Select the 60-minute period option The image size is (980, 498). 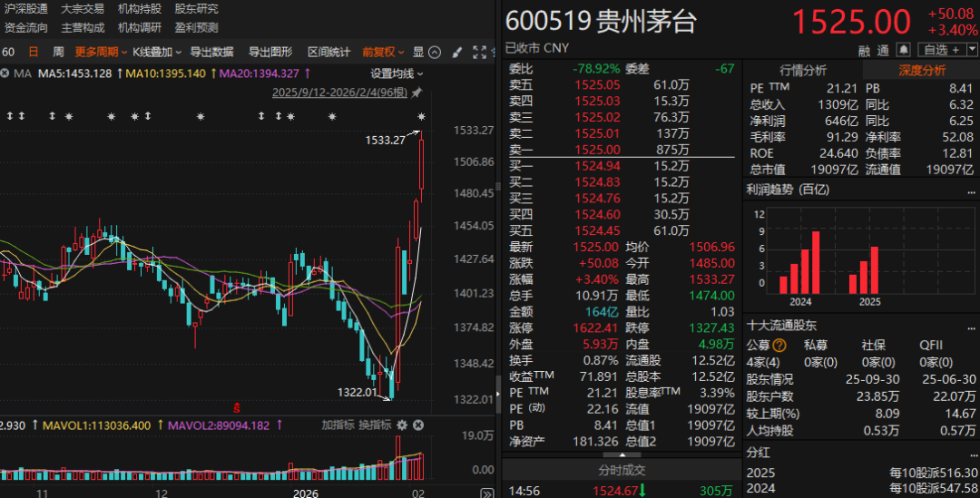pyautogui.click(x=8, y=53)
